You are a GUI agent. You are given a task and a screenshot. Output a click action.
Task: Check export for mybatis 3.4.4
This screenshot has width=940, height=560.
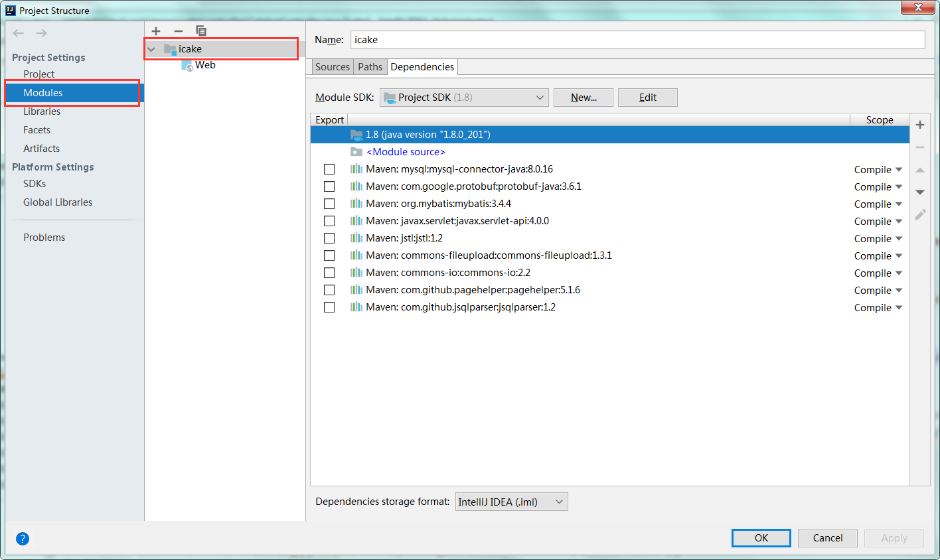click(x=329, y=204)
